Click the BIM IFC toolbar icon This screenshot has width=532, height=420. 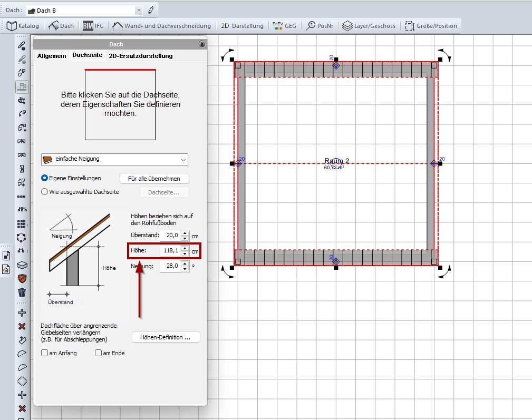tap(93, 25)
